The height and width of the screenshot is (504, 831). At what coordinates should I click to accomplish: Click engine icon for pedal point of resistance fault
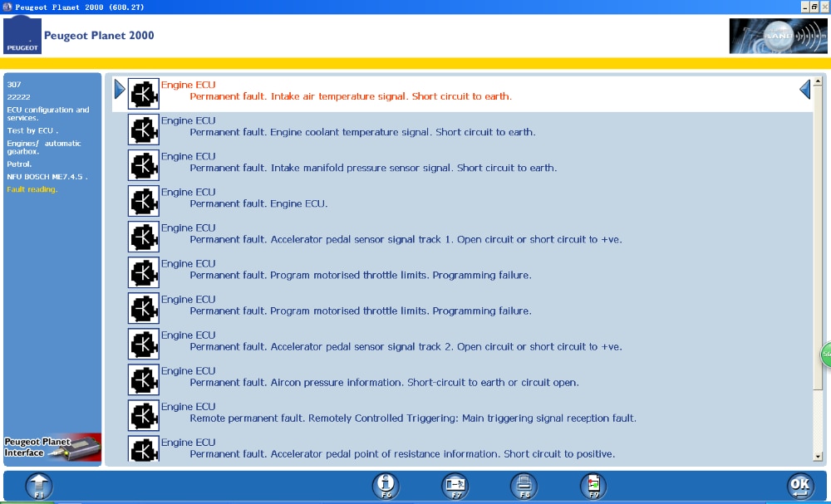click(144, 449)
